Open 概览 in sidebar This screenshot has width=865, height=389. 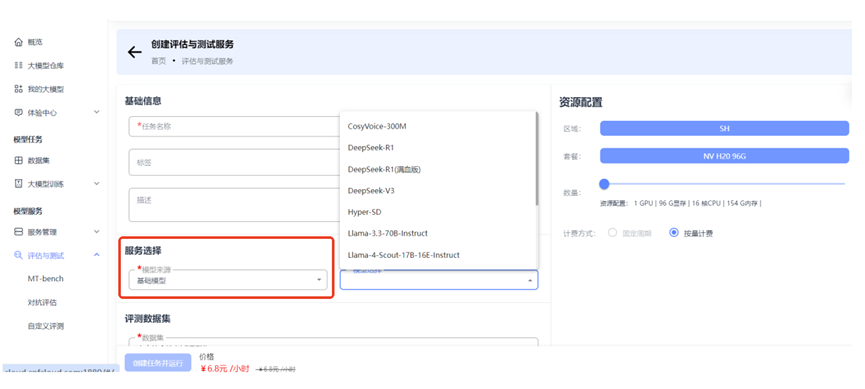point(35,42)
